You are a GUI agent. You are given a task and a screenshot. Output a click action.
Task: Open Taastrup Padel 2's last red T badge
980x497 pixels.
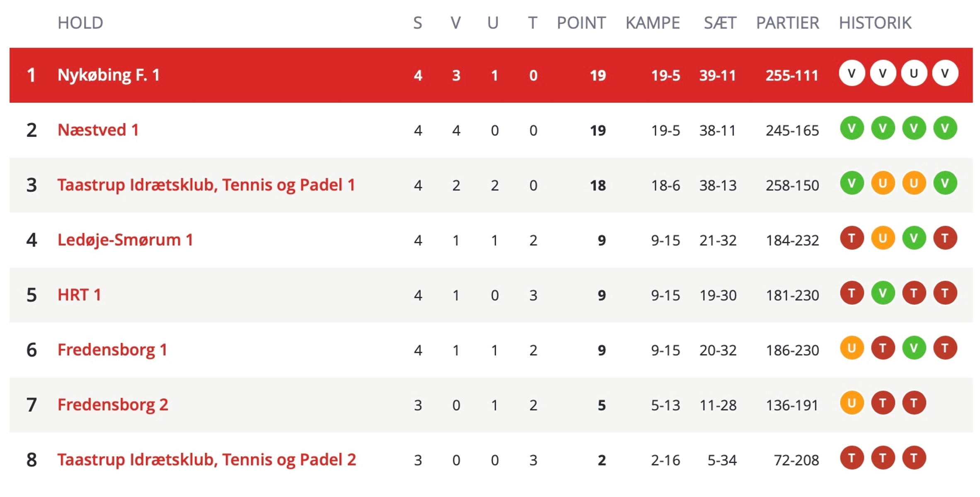click(914, 458)
